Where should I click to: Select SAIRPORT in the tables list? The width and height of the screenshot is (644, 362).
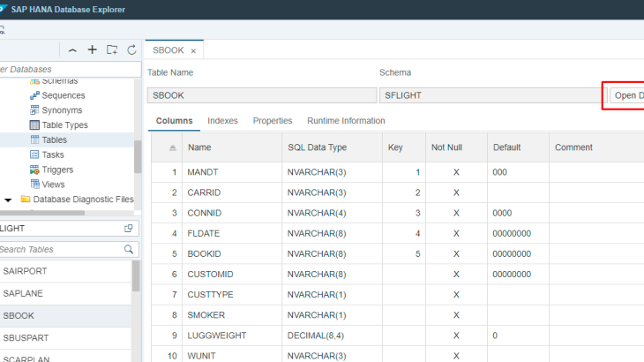(65, 271)
